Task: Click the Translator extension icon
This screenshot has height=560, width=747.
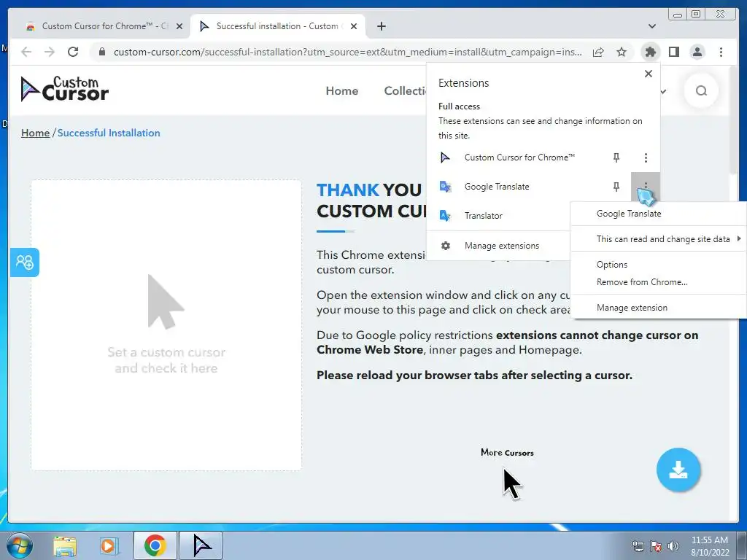Action: [x=445, y=216]
